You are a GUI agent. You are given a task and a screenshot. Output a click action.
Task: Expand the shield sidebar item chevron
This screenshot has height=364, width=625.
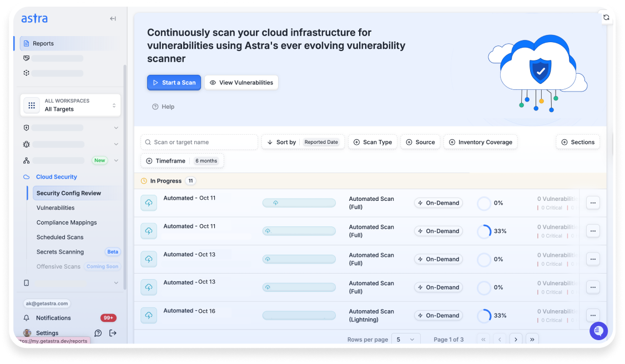pyautogui.click(x=116, y=128)
